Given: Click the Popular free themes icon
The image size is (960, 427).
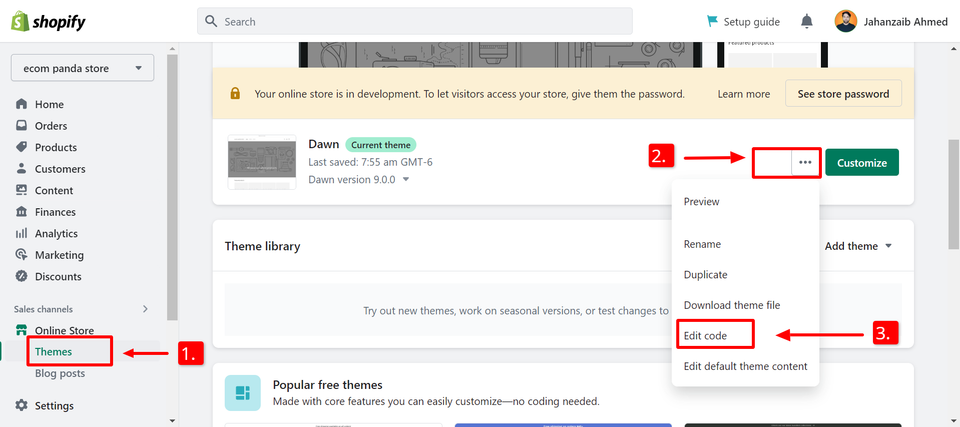Looking at the screenshot, I should click(242, 393).
